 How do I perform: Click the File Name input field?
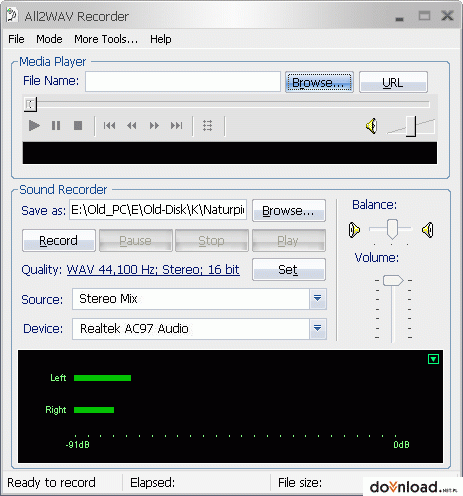pyautogui.click(x=183, y=82)
